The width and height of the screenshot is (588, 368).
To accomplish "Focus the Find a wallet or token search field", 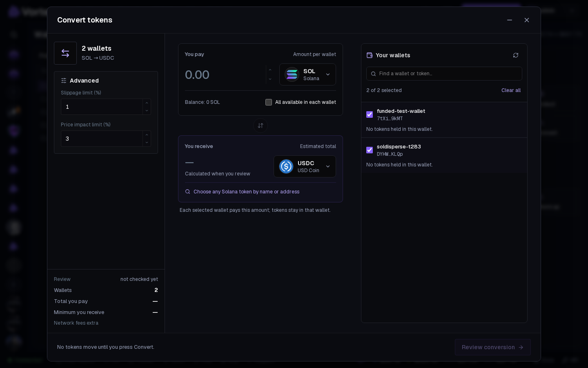I will click(444, 74).
